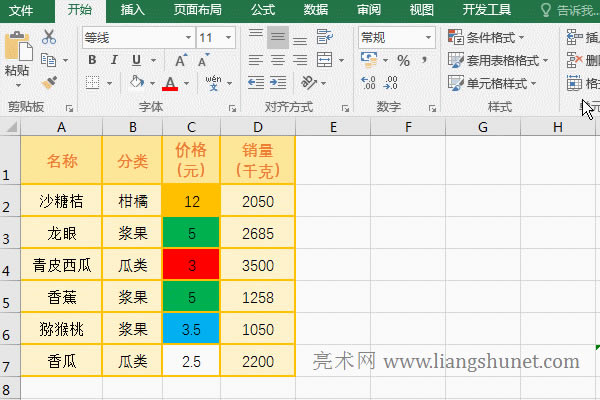This screenshot has width=600, height=400.
Task: Apply the red font color swatch
Action: click(x=170, y=84)
